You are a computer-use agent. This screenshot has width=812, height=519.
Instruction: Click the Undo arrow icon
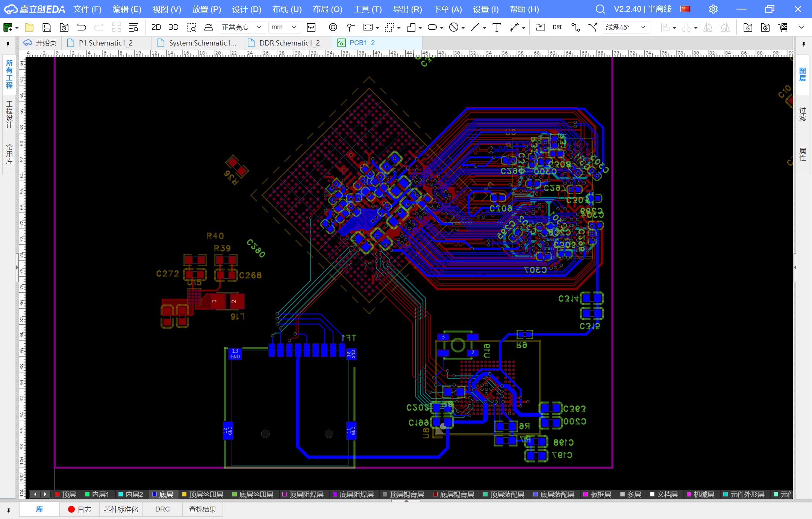(x=81, y=27)
